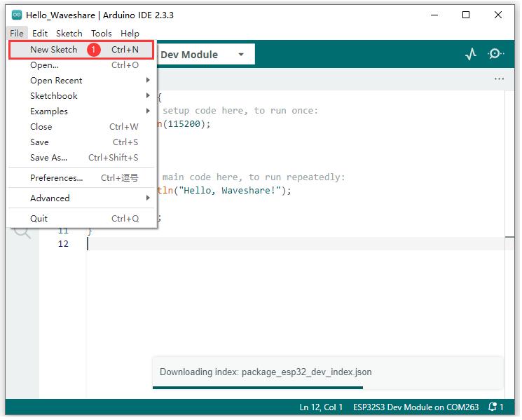Image resolution: width=522 pixels, height=420 pixels.
Task: Expand the board selector dropdown arrow
Action: click(241, 55)
